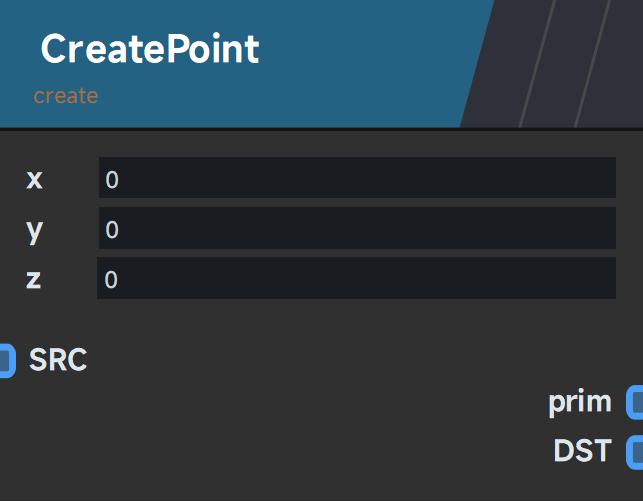This screenshot has width=643, height=501.
Task: Focus the z value input field
Action: [356, 279]
